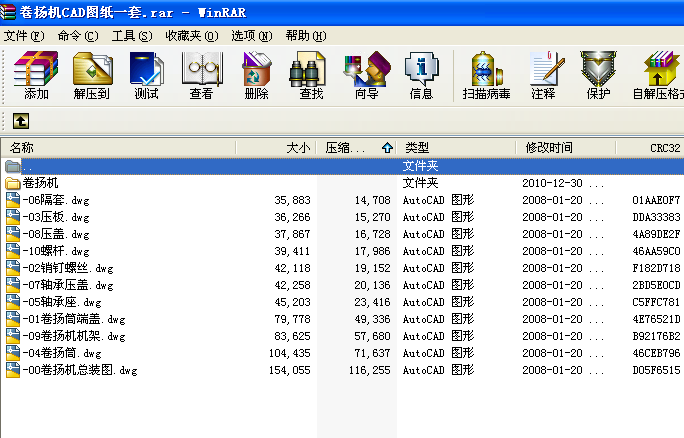Open the 选项(N) menu
The height and width of the screenshot is (438, 684).
point(252,36)
